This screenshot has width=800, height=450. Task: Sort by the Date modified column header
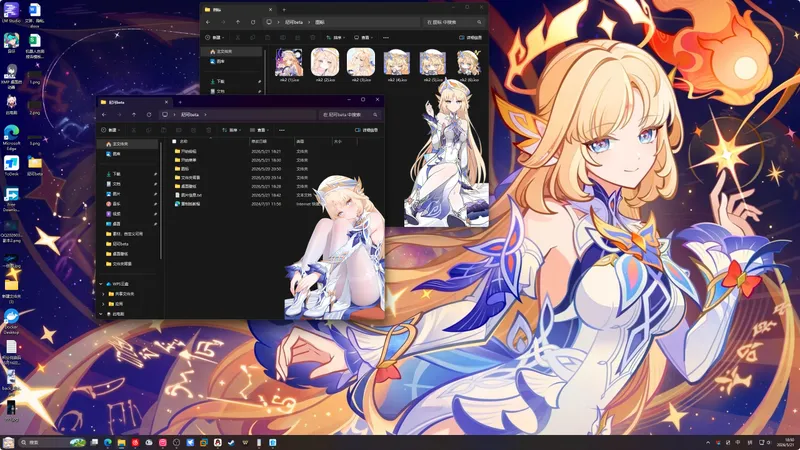(x=259, y=141)
